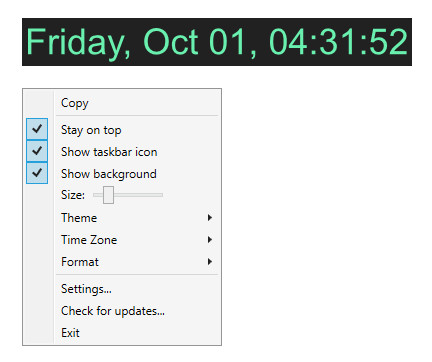Expand the Theme submenu arrow

tap(210, 218)
